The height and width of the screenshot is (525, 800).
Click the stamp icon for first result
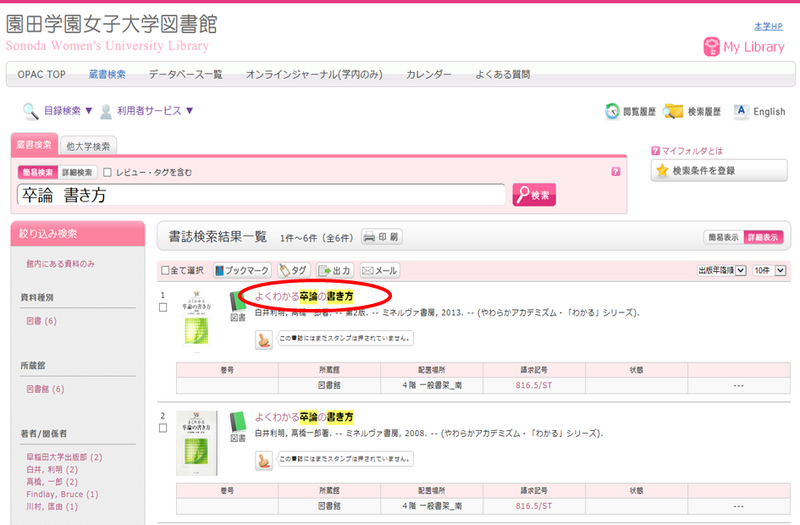pyautogui.click(x=263, y=341)
